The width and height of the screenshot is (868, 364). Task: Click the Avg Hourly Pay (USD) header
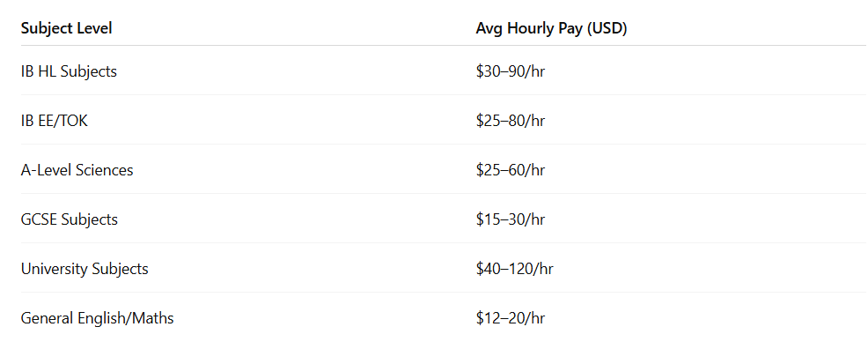click(551, 28)
